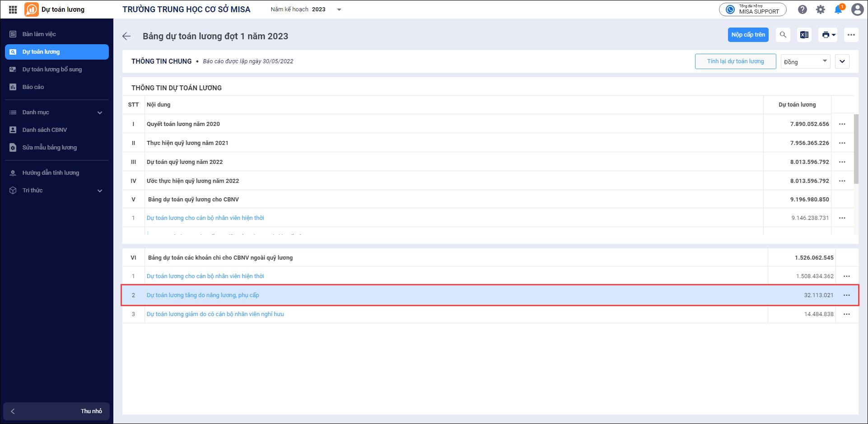
Task: Select Bảng dự toán các khoản chi ngoài quỹ lương
Action: 220,258
